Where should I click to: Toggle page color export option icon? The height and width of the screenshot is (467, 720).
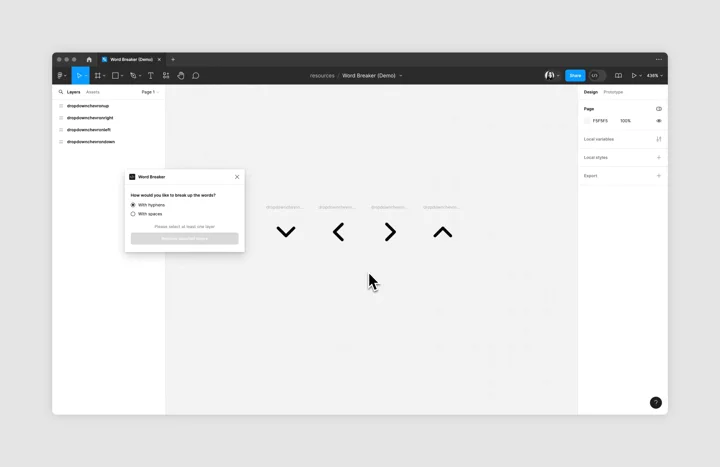[x=659, y=109]
